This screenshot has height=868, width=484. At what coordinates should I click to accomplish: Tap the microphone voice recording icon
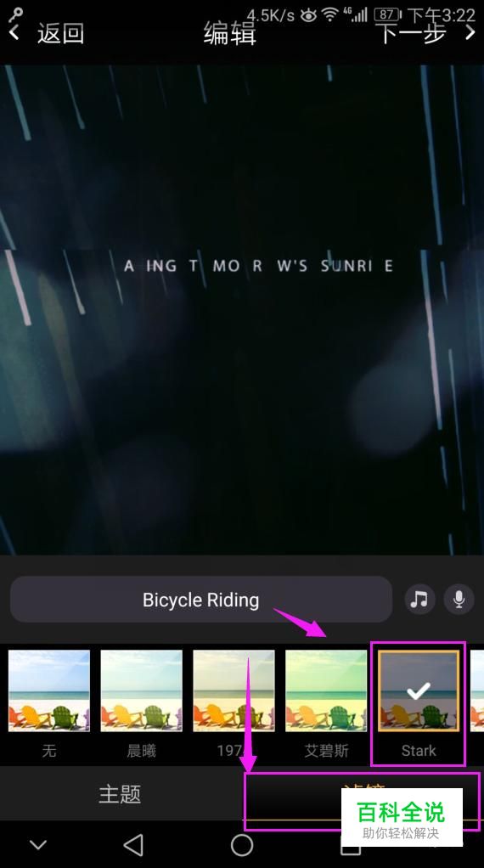tap(459, 599)
